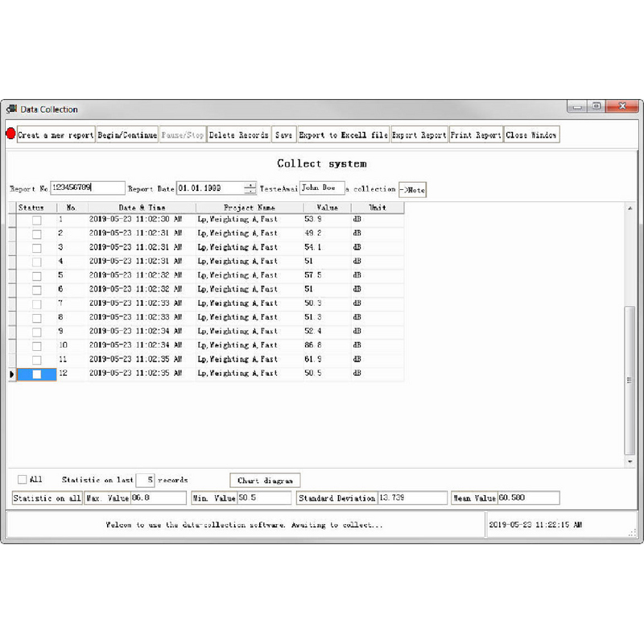This screenshot has width=644, height=644.
Task: Click the Max. Value field 86.8
Action: pyautogui.click(x=158, y=497)
